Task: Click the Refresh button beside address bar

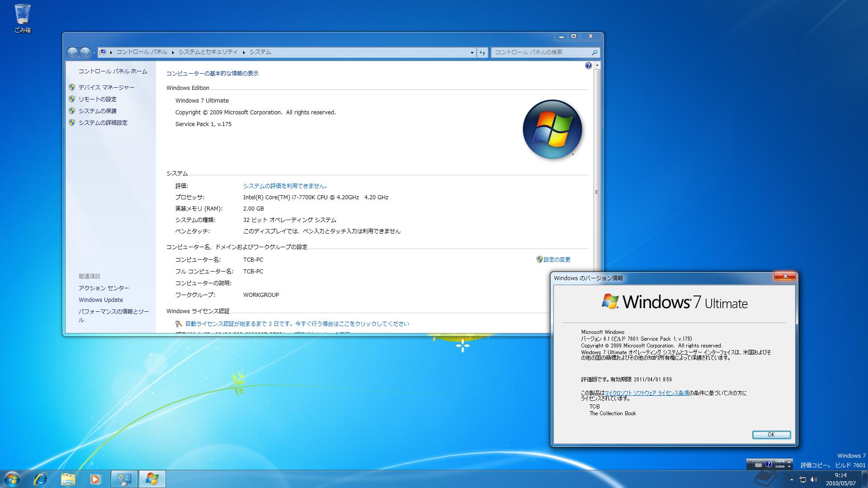Action: pos(482,52)
